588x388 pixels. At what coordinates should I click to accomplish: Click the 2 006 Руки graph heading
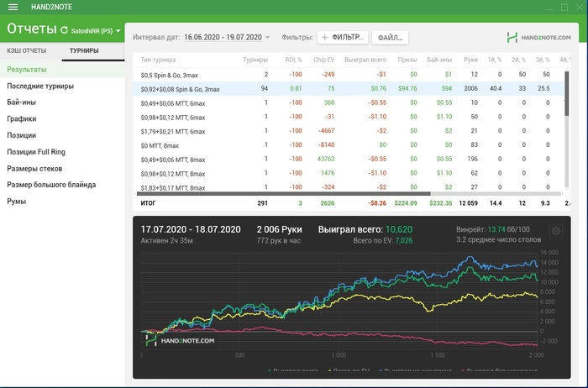point(279,229)
